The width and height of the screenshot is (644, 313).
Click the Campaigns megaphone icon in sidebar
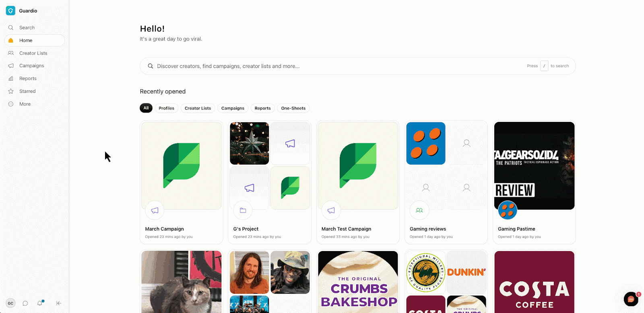point(11,66)
